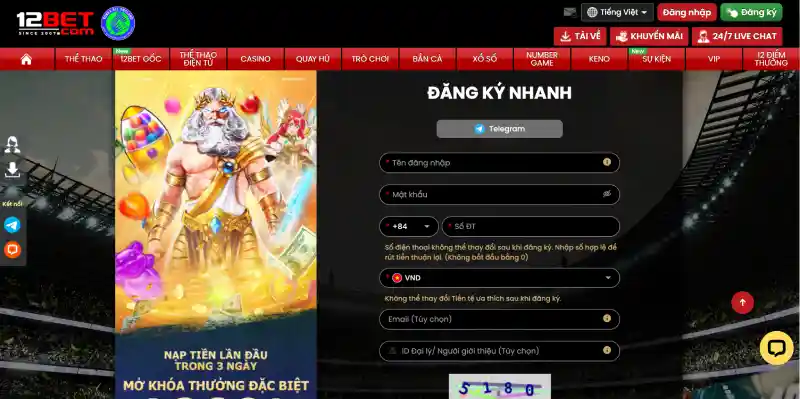800x399 pixels.
Task: Open XỔ SỐ menu
Action: [x=485, y=59]
